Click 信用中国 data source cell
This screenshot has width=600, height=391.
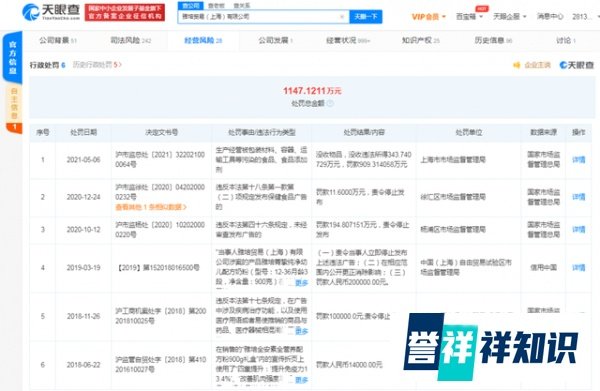543,267
